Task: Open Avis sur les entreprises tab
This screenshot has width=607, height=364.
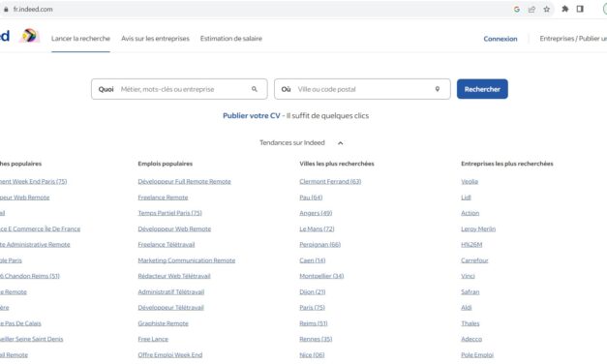Action: pyautogui.click(x=155, y=39)
